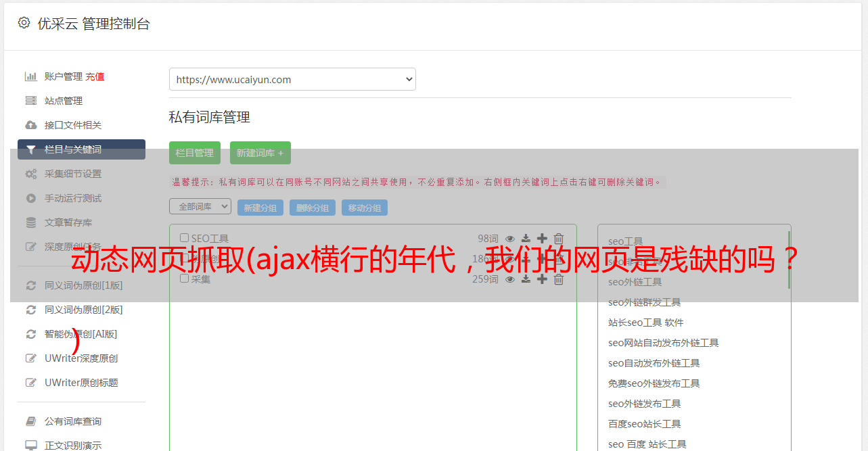
Task: Select keyword seo自动发布外链工具
Action: (654, 363)
